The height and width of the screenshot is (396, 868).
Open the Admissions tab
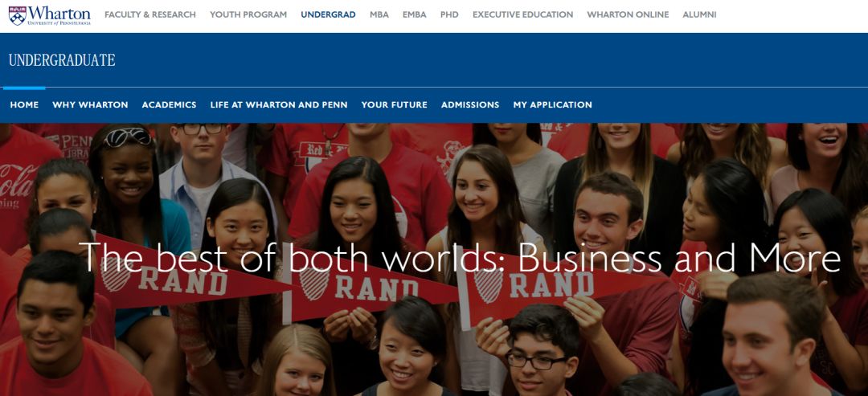click(x=470, y=104)
